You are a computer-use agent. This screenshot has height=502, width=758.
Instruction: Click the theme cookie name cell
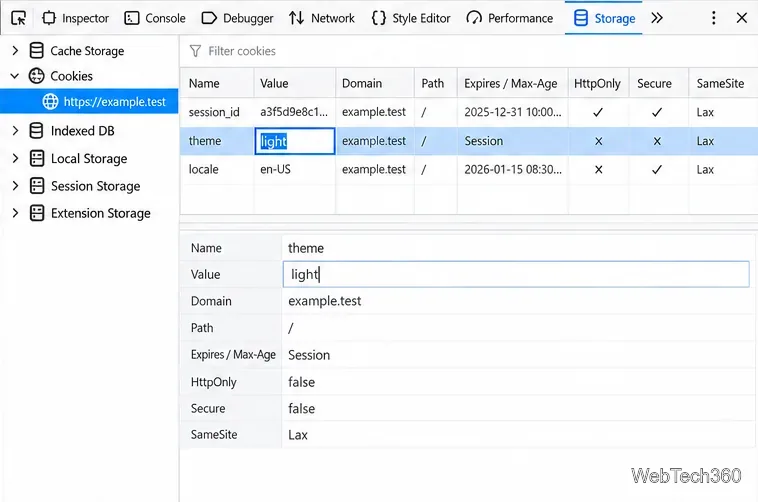tap(217, 141)
